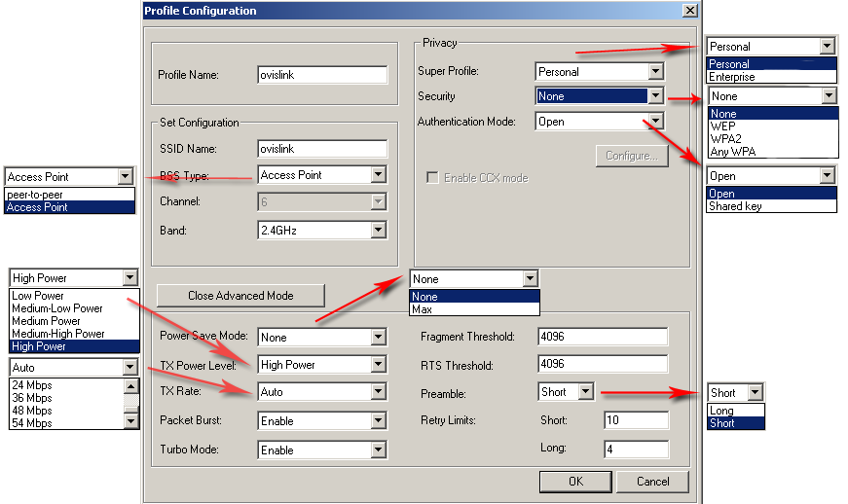Viewport: 848px width, 504px height.
Task: Toggle the Enable CCX mode checkbox
Action: click(x=433, y=178)
